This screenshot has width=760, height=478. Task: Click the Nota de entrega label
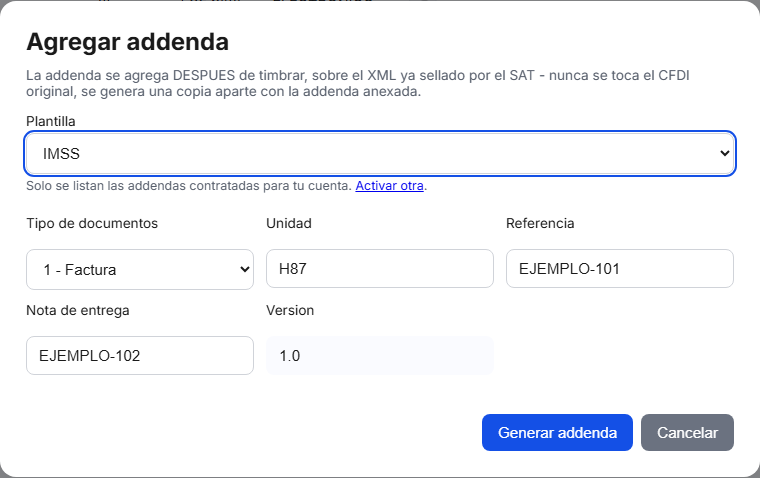(78, 310)
